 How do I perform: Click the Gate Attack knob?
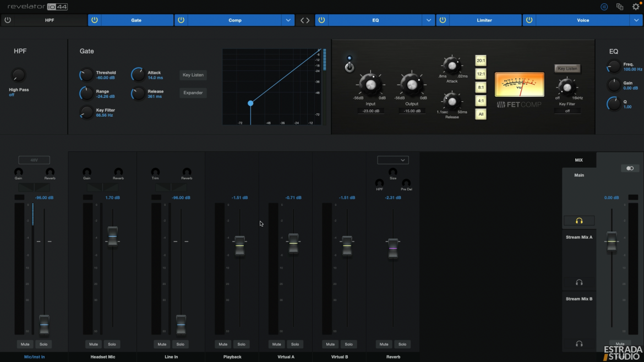pos(138,75)
